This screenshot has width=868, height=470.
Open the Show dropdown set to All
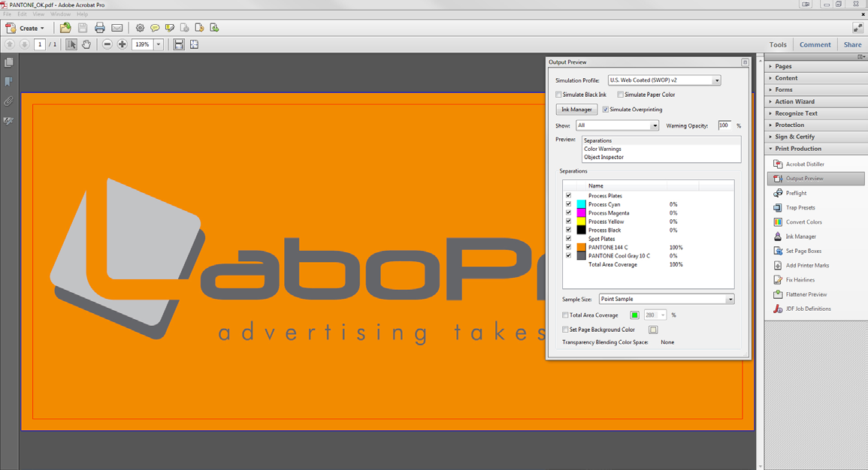pos(617,125)
